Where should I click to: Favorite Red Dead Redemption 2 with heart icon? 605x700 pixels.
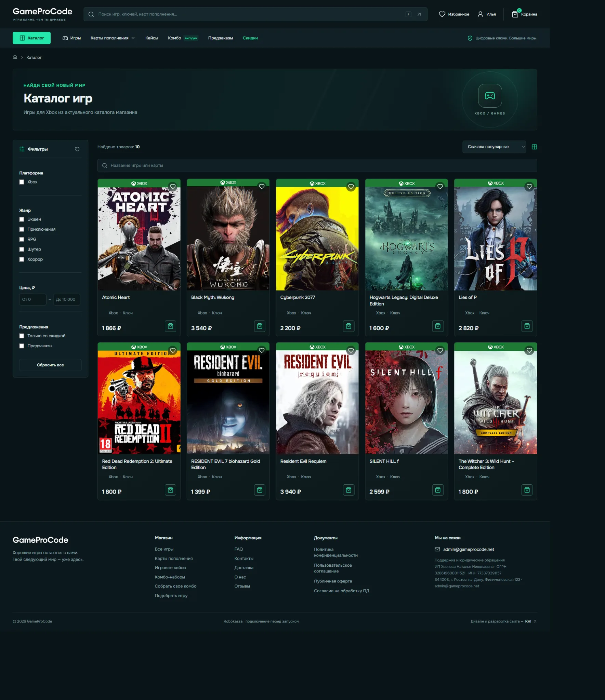(173, 350)
